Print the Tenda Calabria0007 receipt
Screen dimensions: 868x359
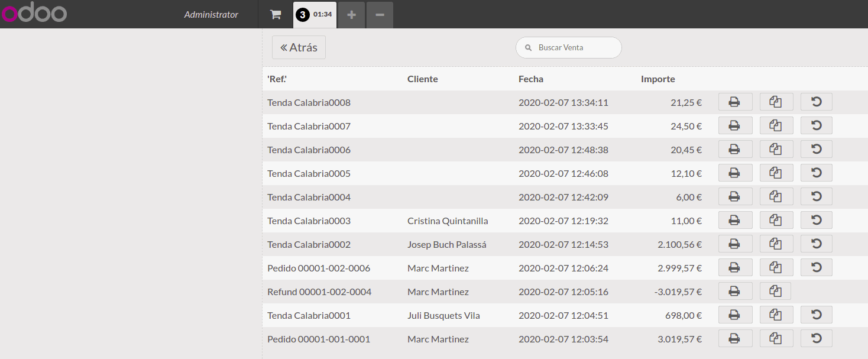[x=735, y=125]
